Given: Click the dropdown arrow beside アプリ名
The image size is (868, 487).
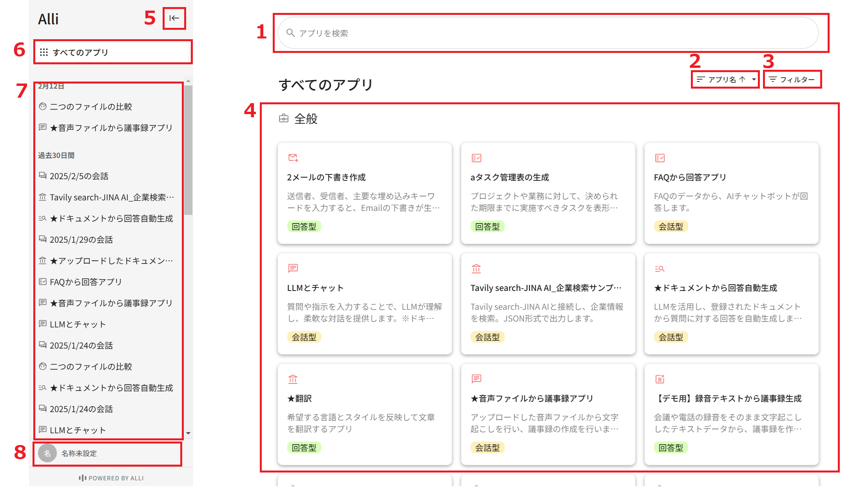Looking at the screenshot, I should [754, 80].
